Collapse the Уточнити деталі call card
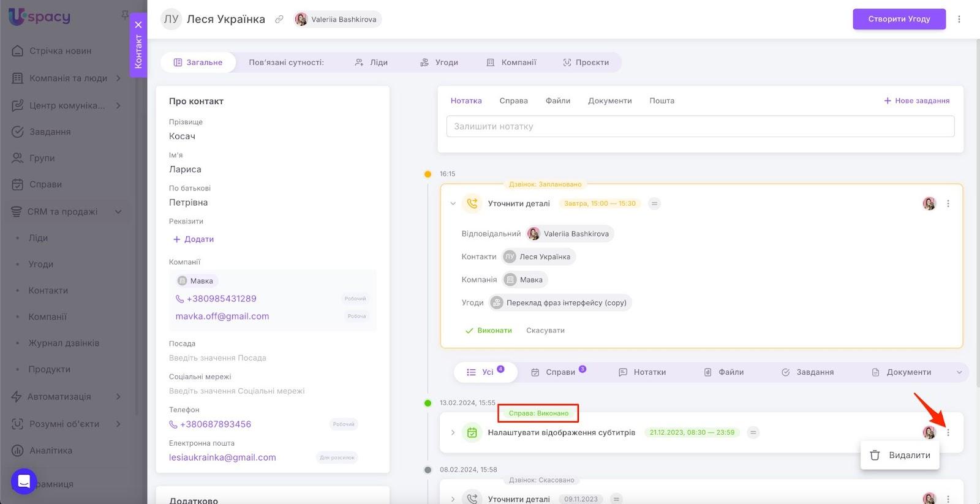This screenshot has height=504, width=980. (x=453, y=203)
